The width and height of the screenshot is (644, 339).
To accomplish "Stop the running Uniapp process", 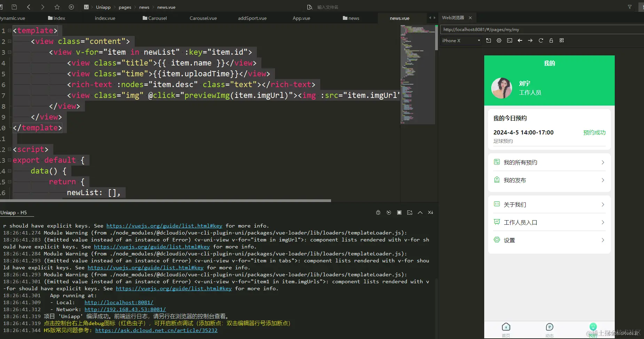I will [399, 213].
